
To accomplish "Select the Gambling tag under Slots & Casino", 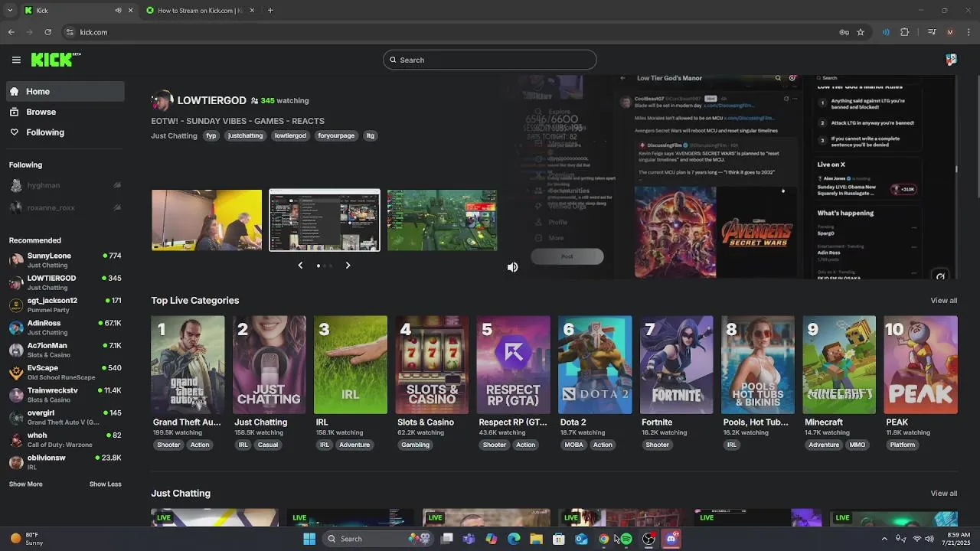I will [416, 445].
